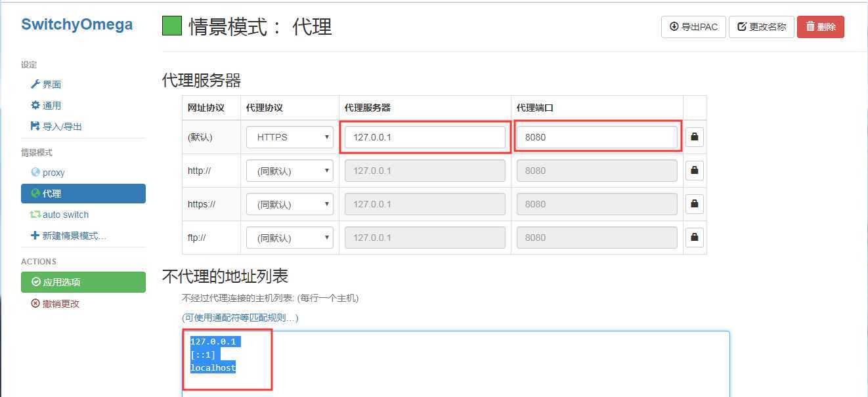Viewport: 868px width, 397px height.
Task: Open the default protocol HTTPS dropdown
Action: click(x=290, y=137)
